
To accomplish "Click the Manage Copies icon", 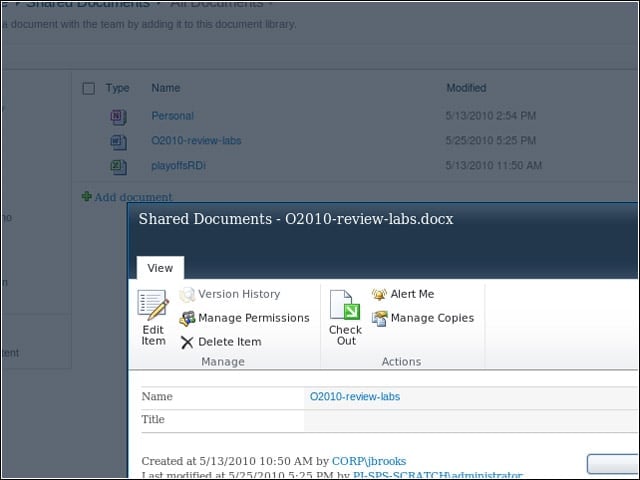I will tap(379, 318).
